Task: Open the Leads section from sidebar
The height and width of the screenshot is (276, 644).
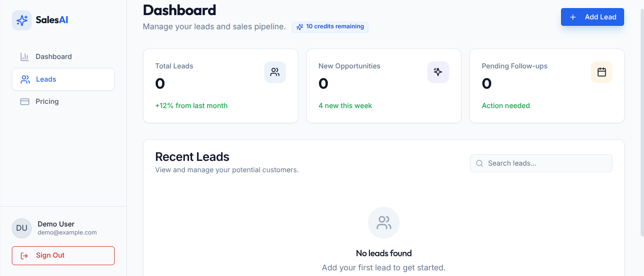Action: (x=46, y=79)
